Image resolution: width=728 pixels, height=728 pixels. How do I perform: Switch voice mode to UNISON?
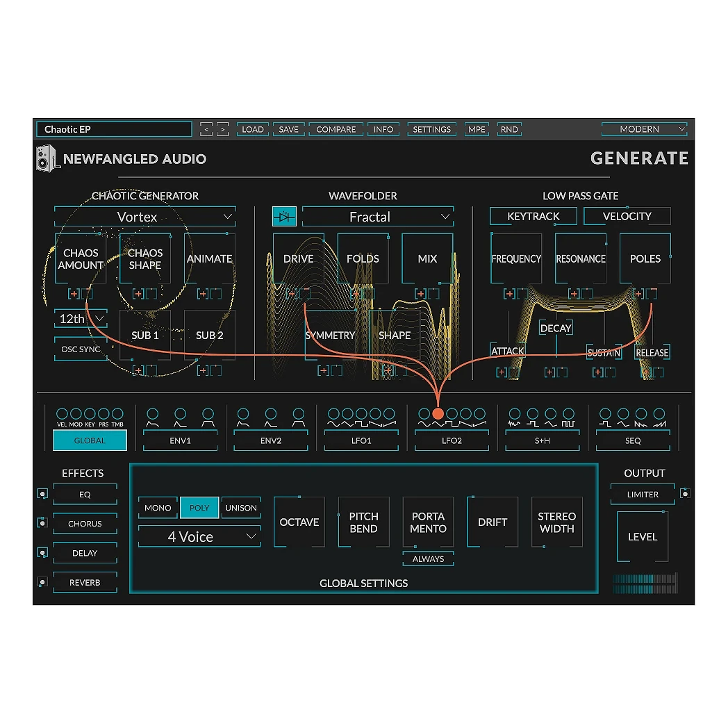click(241, 508)
